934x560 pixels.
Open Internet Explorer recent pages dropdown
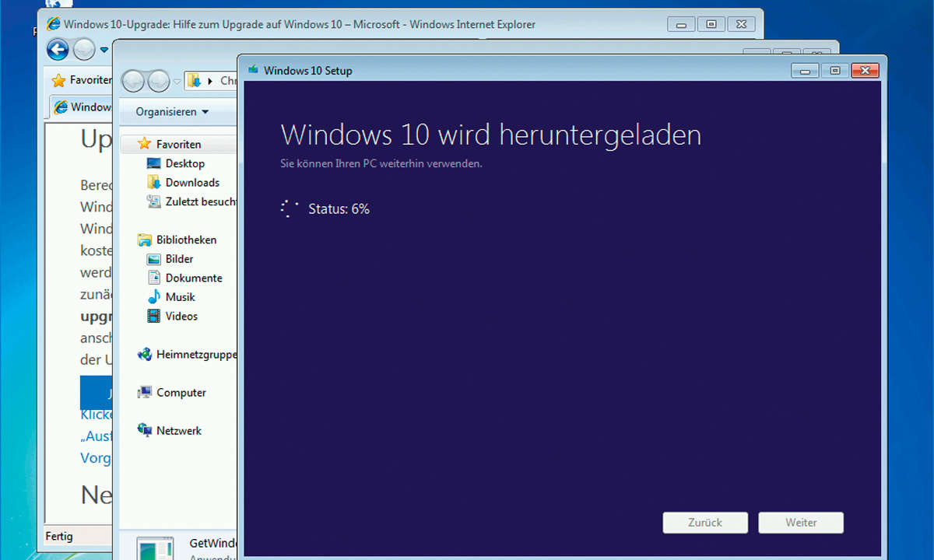(x=104, y=51)
